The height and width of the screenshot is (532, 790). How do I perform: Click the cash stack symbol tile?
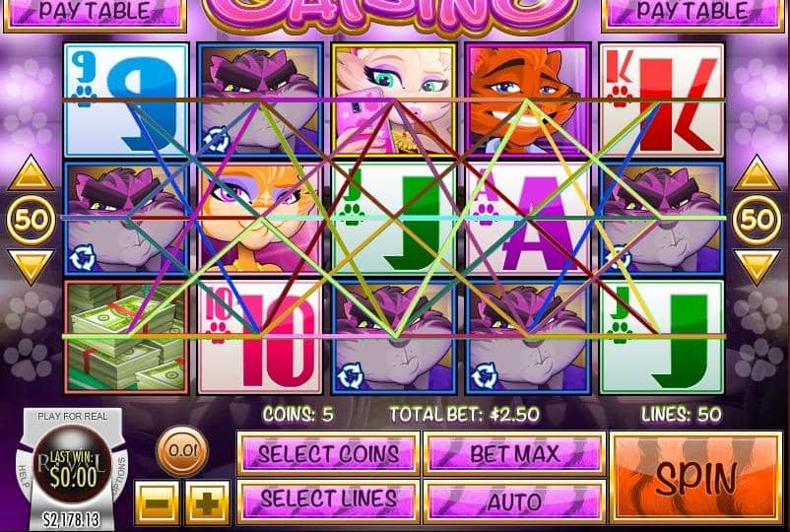(126, 337)
